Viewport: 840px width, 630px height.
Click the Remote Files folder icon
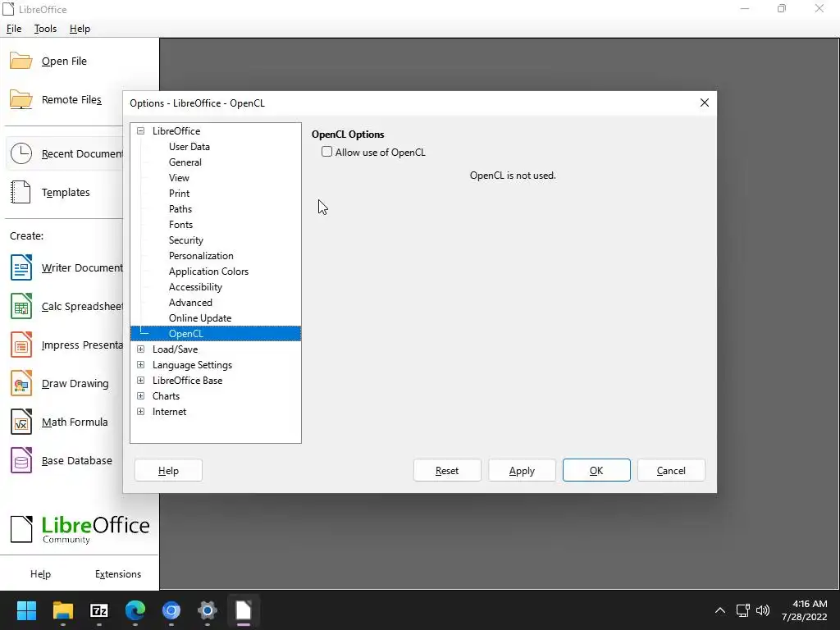coord(21,99)
